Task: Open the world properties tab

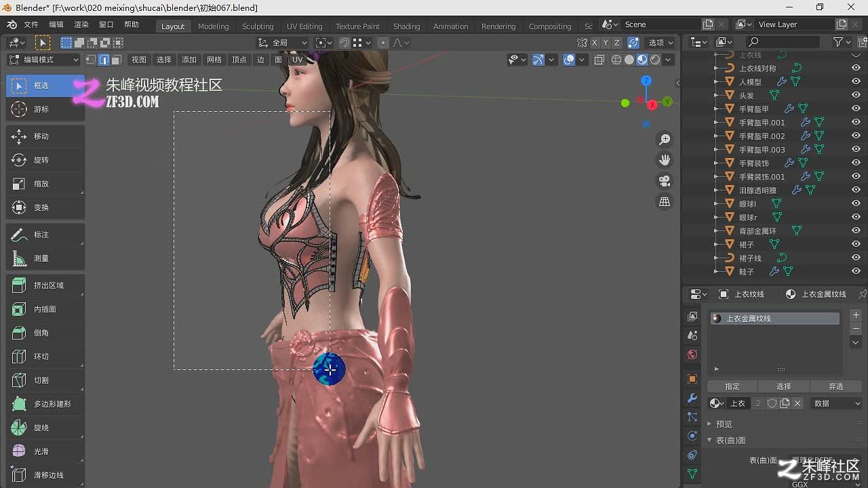Action: pyautogui.click(x=692, y=354)
